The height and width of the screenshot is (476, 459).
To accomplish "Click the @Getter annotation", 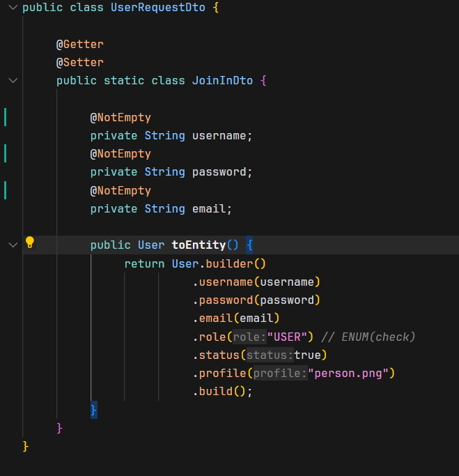I will (80, 45).
